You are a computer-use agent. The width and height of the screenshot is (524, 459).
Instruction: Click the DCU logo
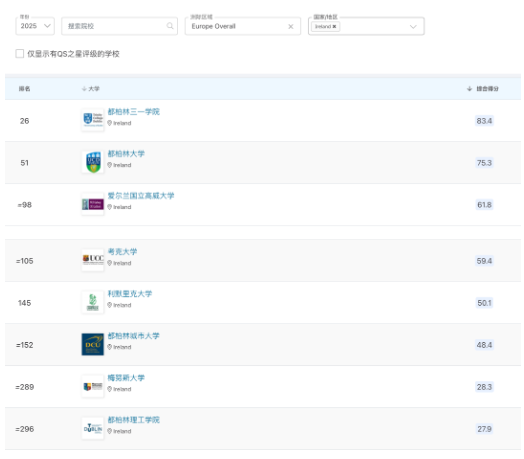pos(93,344)
